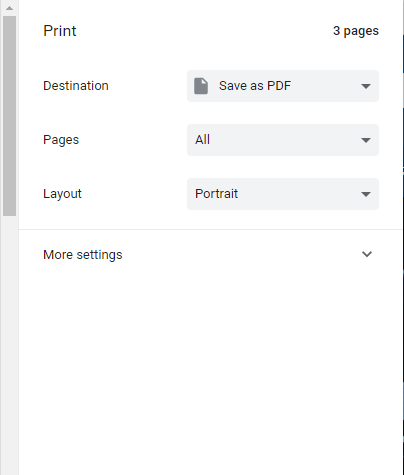Click the scrollbar track below the thumb
404x475 pixels.
click(9, 345)
